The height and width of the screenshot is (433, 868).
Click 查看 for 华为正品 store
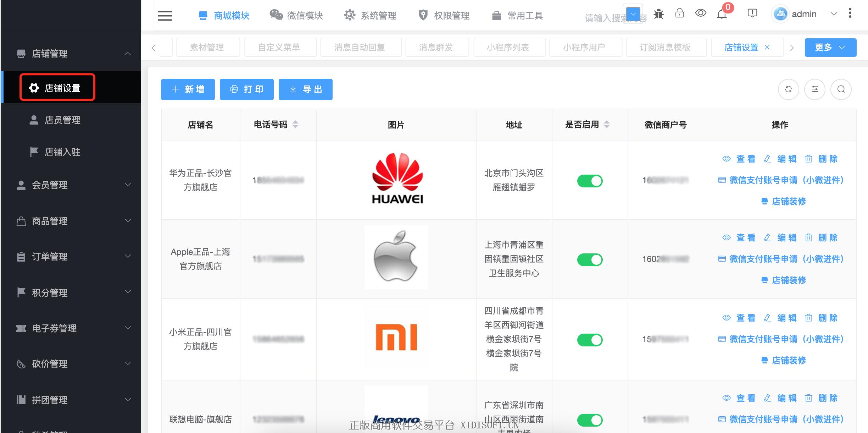(739, 159)
